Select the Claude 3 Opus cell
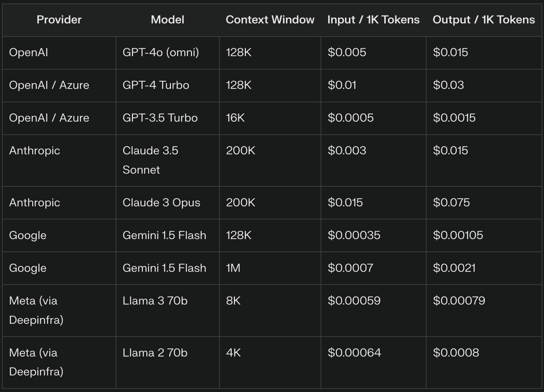Image resolution: width=544 pixels, height=392 pixels. tap(168, 203)
